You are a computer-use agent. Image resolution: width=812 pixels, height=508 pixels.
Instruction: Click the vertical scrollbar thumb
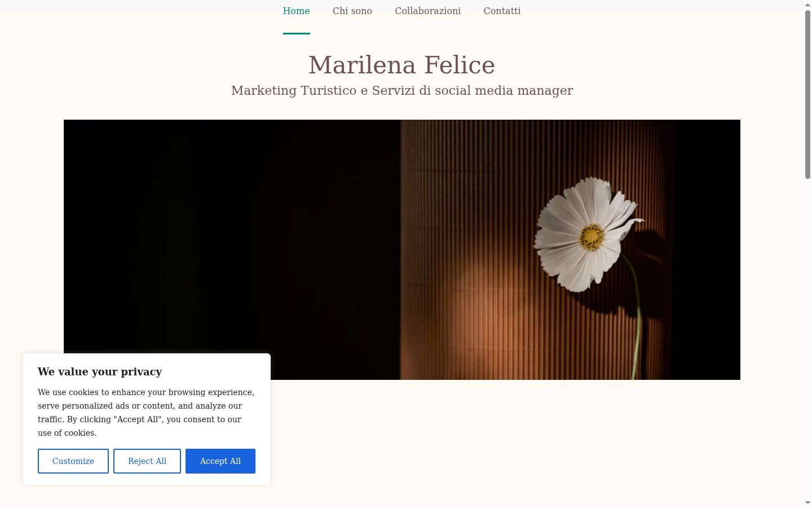[x=807, y=94]
